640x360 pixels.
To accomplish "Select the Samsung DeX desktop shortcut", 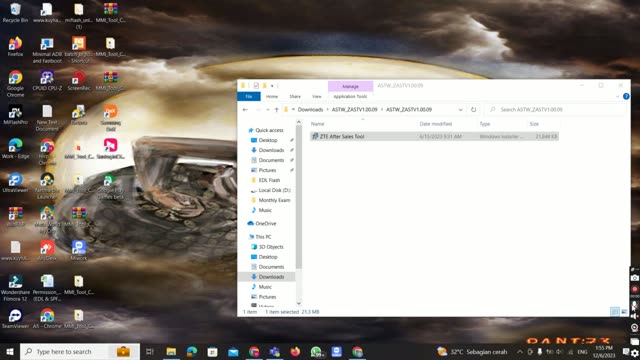I will [x=111, y=118].
